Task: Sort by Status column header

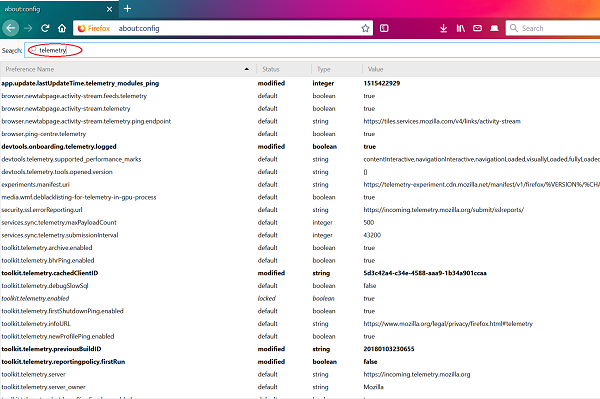Action: coord(284,69)
